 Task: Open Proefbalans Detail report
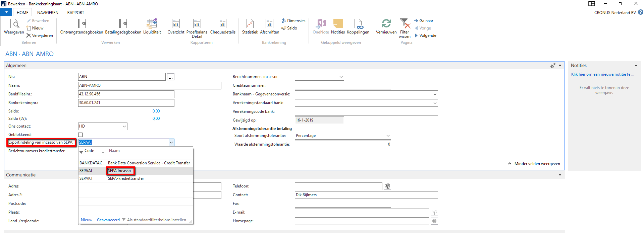click(x=197, y=28)
